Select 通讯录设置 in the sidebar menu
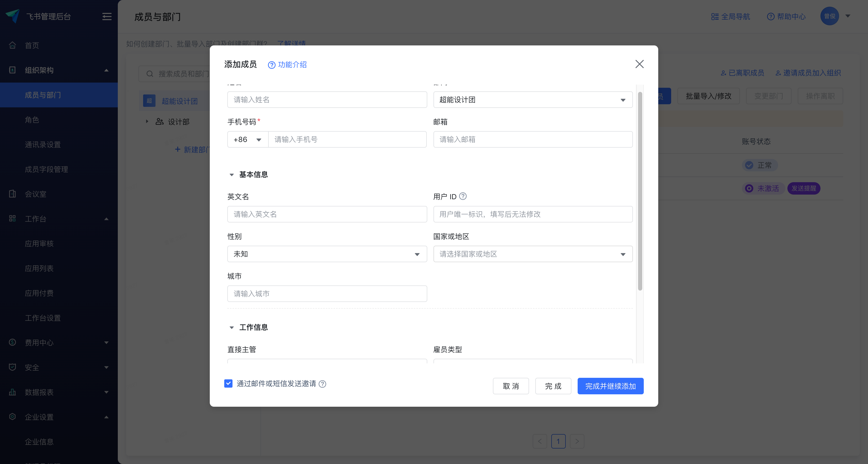 pyautogui.click(x=43, y=145)
